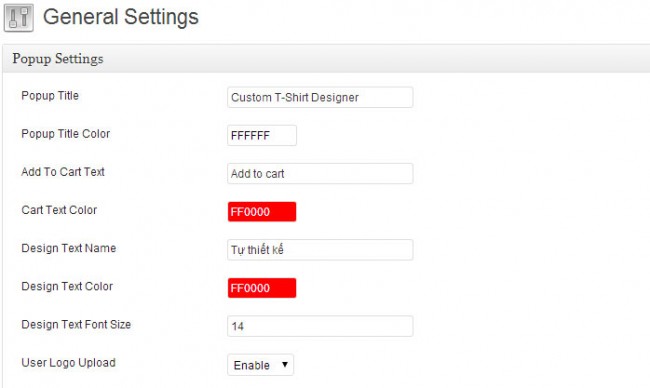Click the Add To Cart Text field
Screen dimensions: 650x388
[320, 173]
